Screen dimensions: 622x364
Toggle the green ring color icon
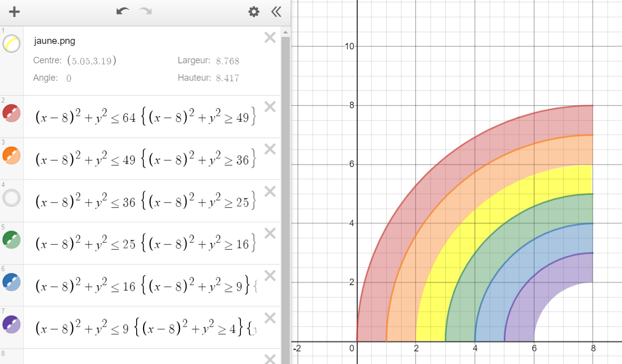(11, 240)
